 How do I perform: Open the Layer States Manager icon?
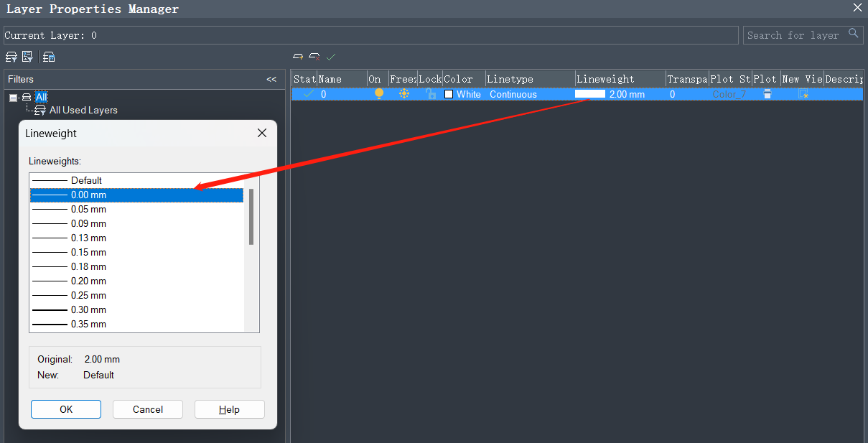point(49,57)
